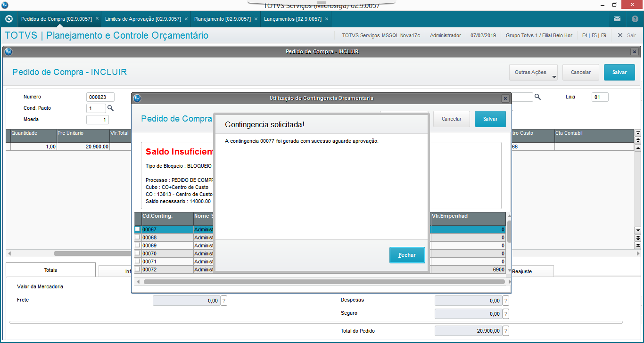Tick the checkbox for contingency 00071
Viewport: 644px width, 343px height.
[138, 261]
